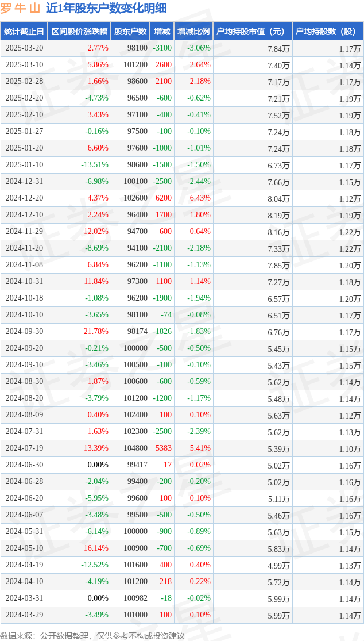Select the 区间股价涨跌幅 column header
The width and height of the screenshot is (364, 641).
click(79, 32)
